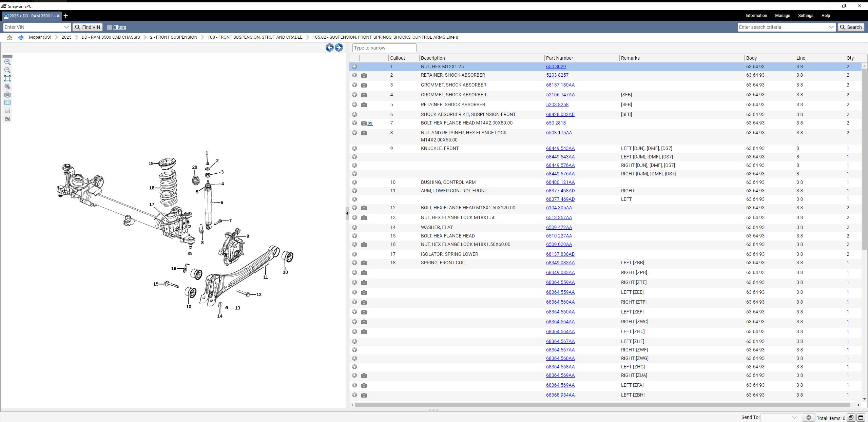Open the Information menu
The height and width of the screenshot is (422, 868).
point(756,16)
